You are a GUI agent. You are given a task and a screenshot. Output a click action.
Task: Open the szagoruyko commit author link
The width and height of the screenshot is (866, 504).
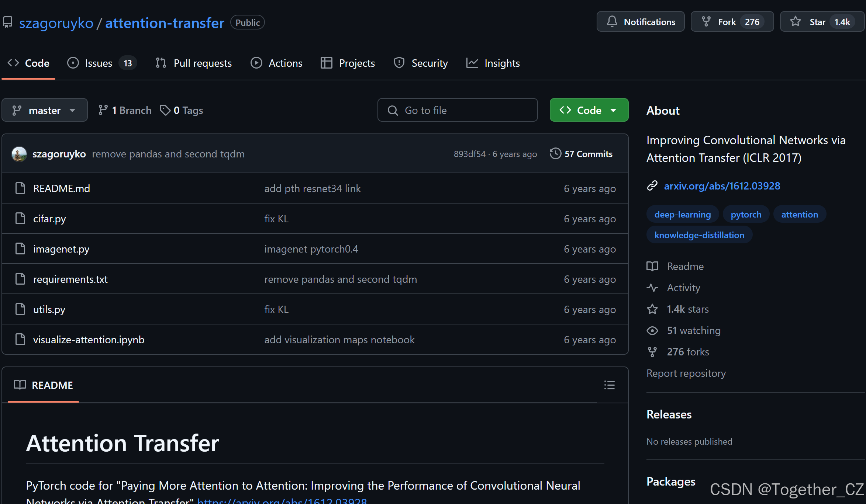[59, 154]
